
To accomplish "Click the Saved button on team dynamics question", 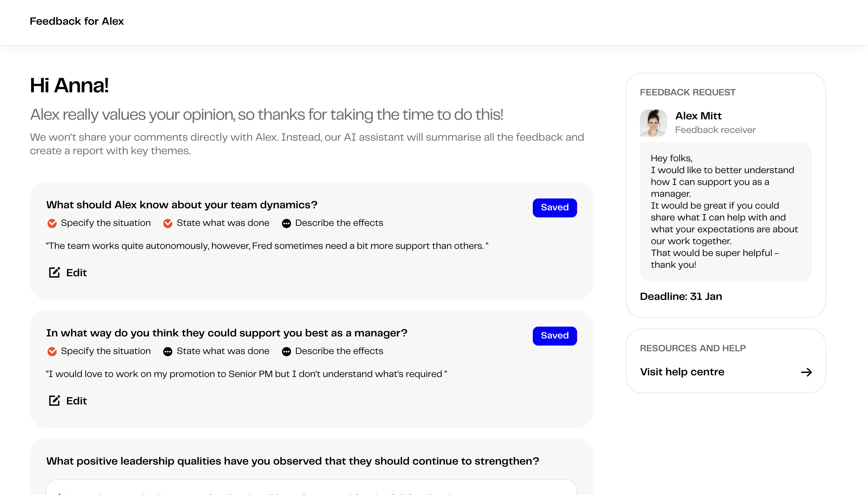I will coord(554,207).
